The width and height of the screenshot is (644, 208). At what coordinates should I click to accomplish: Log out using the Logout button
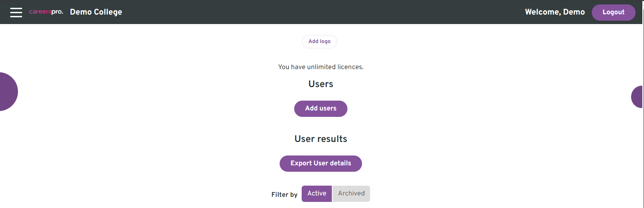point(613,13)
